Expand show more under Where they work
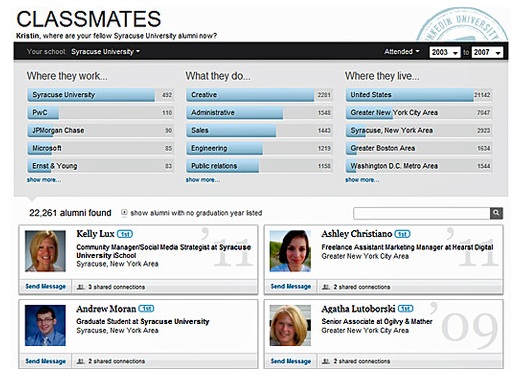Viewport: 522px width, 378px height. (x=44, y=180)
